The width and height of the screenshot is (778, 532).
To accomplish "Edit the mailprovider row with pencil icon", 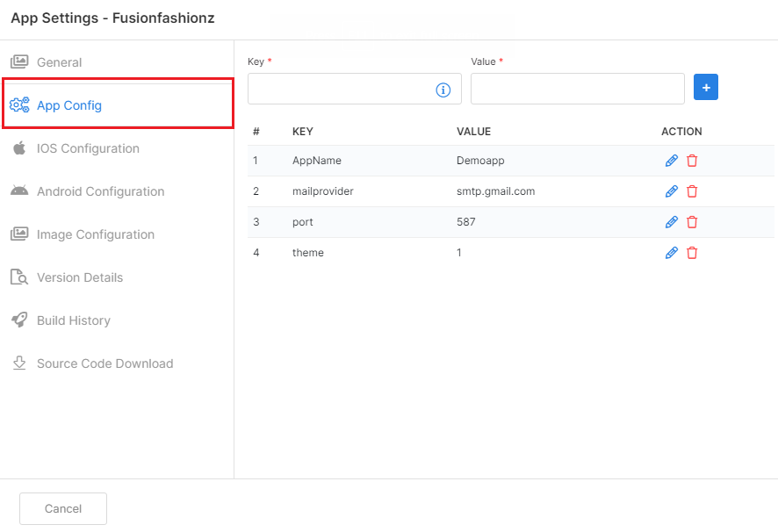I will point(672,191).
